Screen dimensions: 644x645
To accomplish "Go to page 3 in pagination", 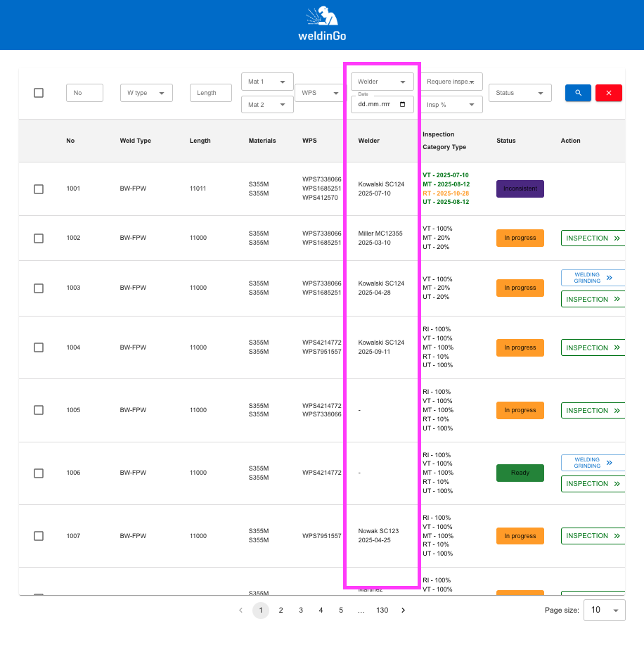I will click(301, 610).
